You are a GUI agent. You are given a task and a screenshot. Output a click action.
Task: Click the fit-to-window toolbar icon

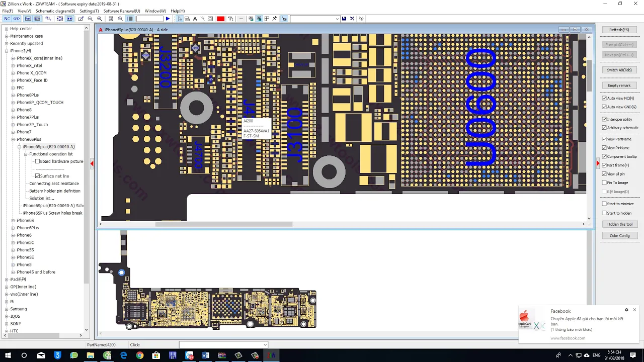[x=59, y=19]
